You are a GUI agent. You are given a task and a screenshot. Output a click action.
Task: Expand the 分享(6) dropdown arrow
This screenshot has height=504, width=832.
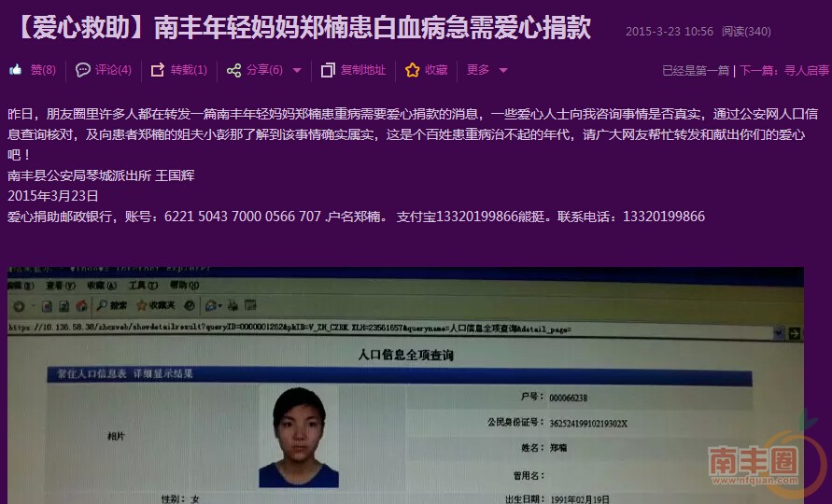(x=297, y=70)
